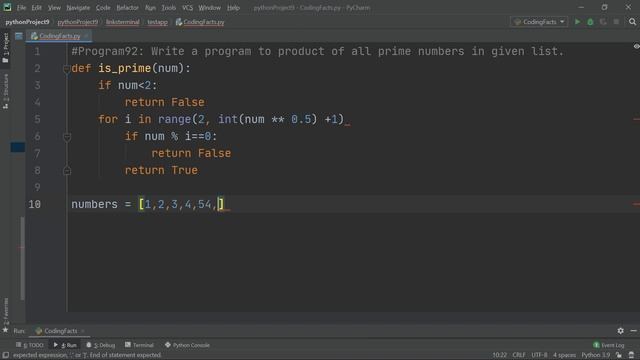The image size is (640, 360).
Task: Click error stripe marker beside line 10
Action: pos(636,204)
